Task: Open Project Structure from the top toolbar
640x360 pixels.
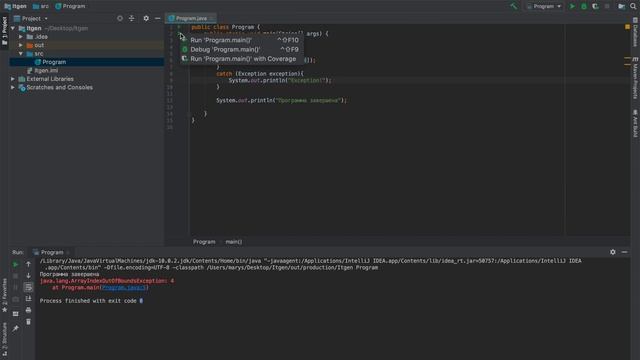Action: [x=621, y=6]
